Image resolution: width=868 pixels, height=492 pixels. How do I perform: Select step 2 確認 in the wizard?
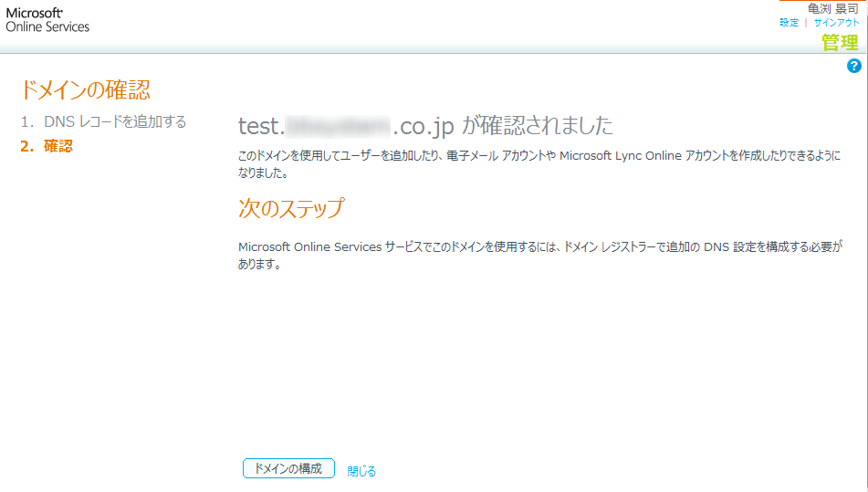point(47,146)
